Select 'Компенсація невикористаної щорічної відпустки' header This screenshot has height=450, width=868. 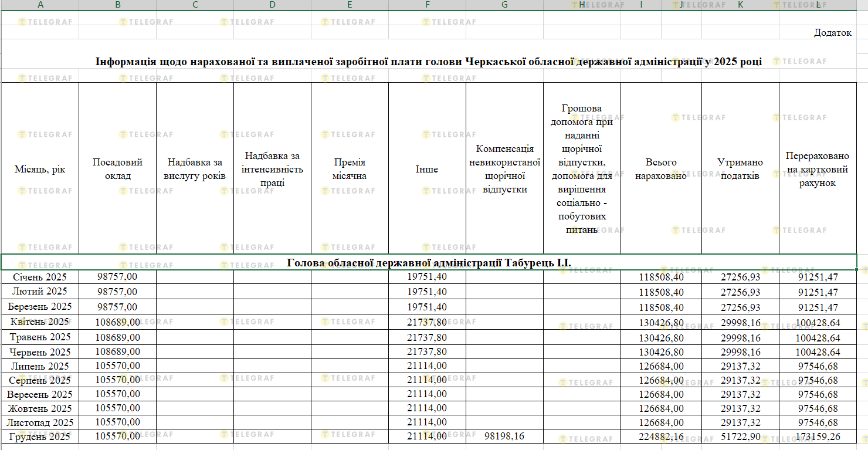[504, 169]
